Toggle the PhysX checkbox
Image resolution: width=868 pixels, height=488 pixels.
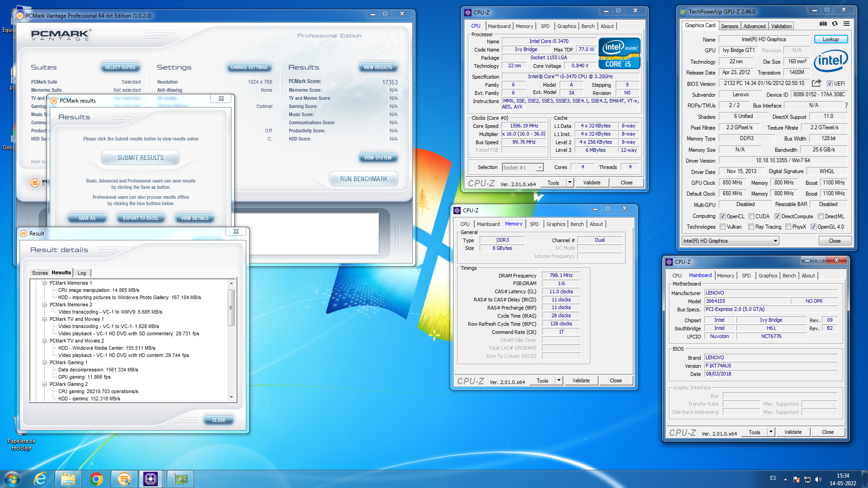click(788, 227)
